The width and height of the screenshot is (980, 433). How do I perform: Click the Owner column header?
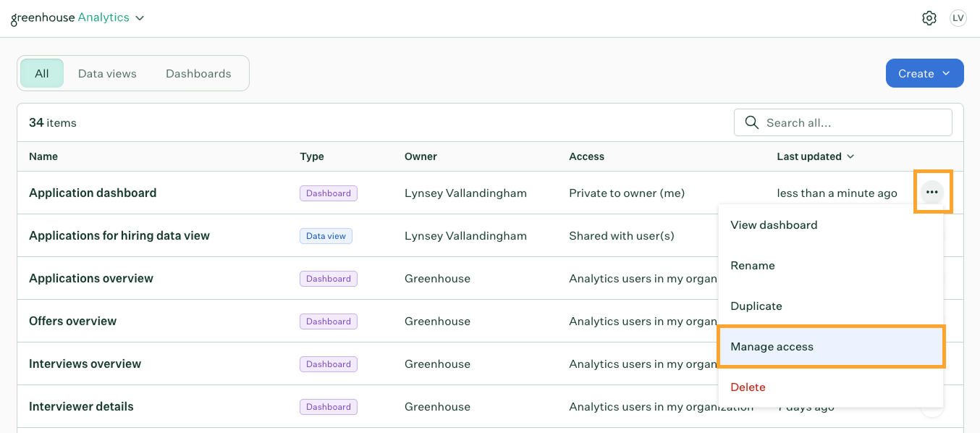coord(421,156)
